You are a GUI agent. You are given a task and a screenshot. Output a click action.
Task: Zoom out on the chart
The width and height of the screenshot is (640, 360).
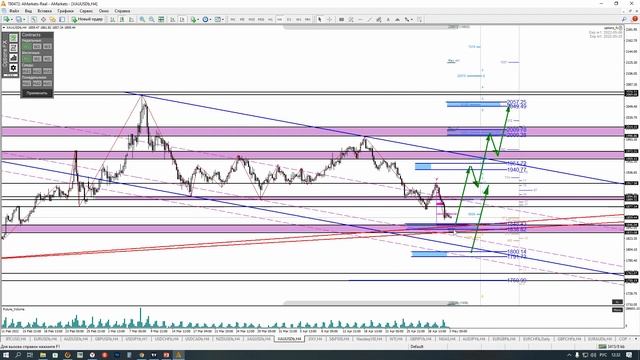coord(151,19)
